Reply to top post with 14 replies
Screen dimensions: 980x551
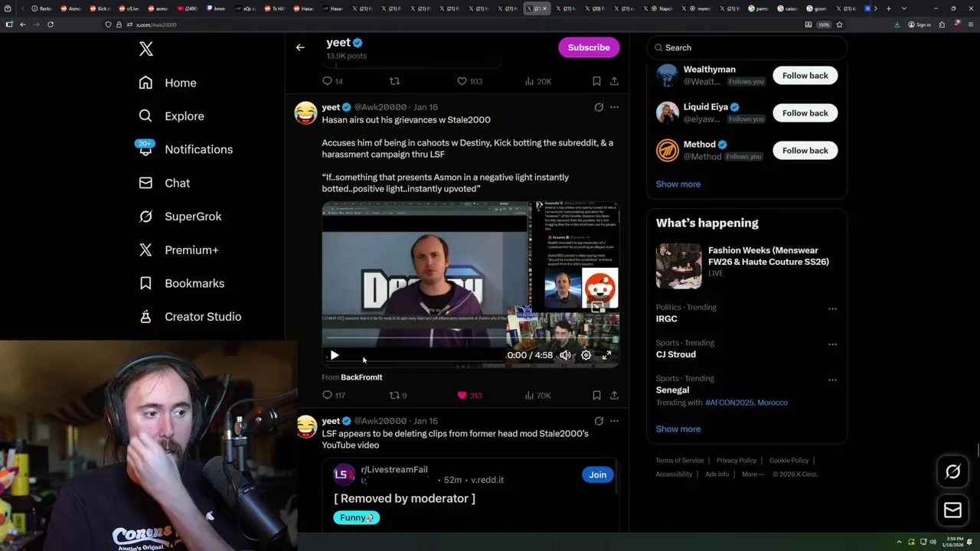332,81
